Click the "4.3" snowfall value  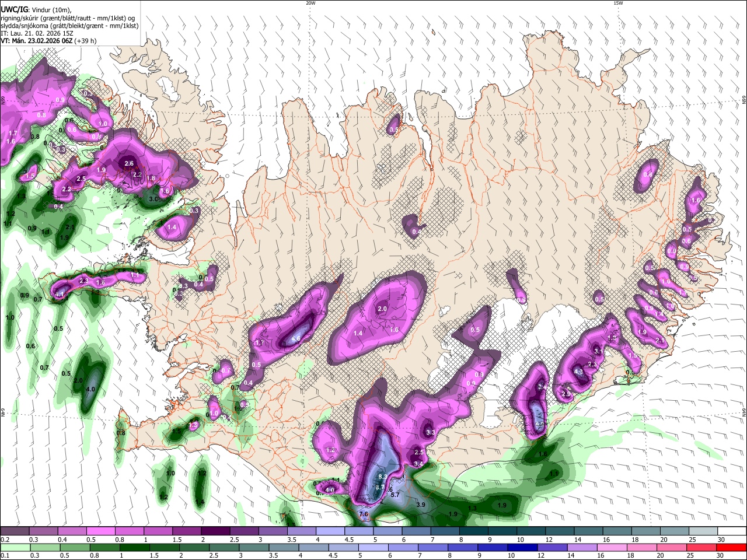click(x=579, y=371)
